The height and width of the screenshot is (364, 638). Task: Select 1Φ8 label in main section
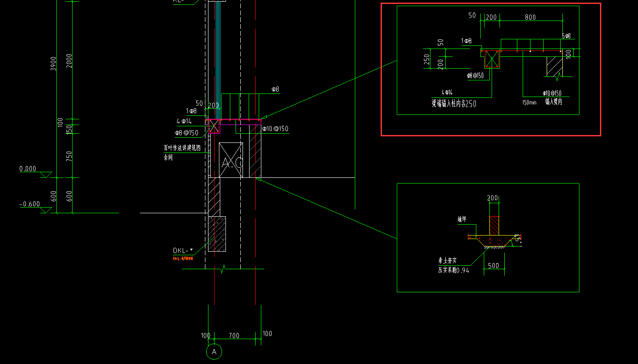point(191,111)
